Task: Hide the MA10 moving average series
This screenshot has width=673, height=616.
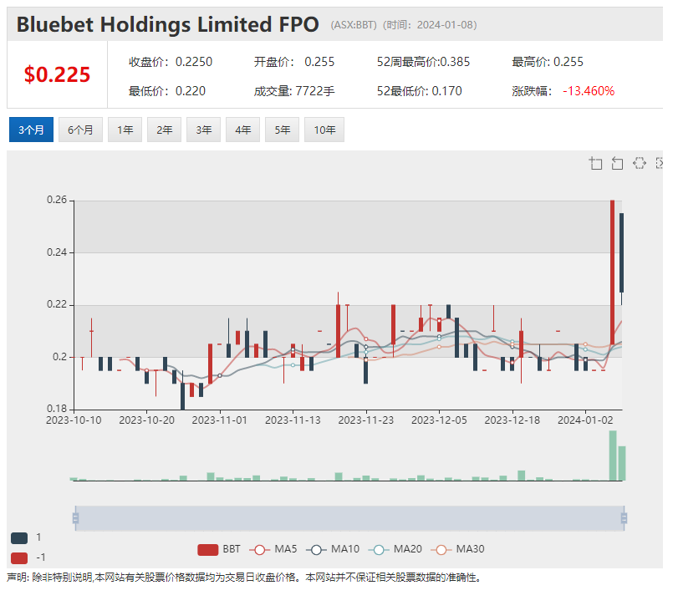Action: pos(333,549)
